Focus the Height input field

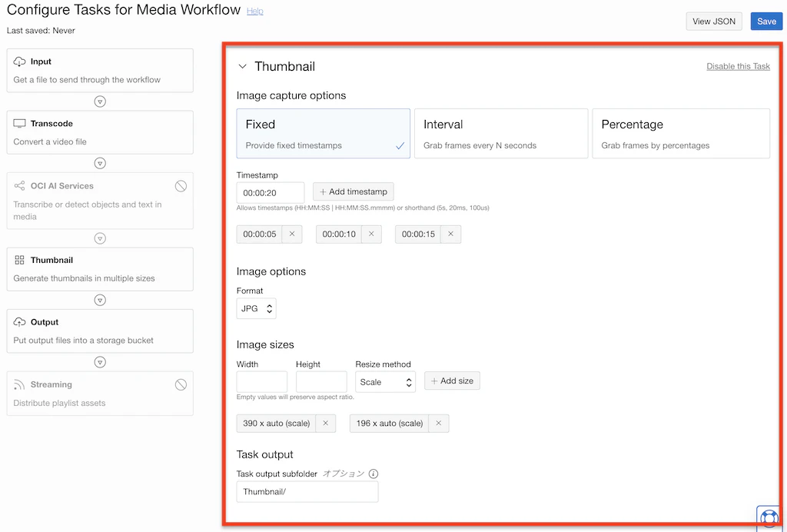pos(321,382)
